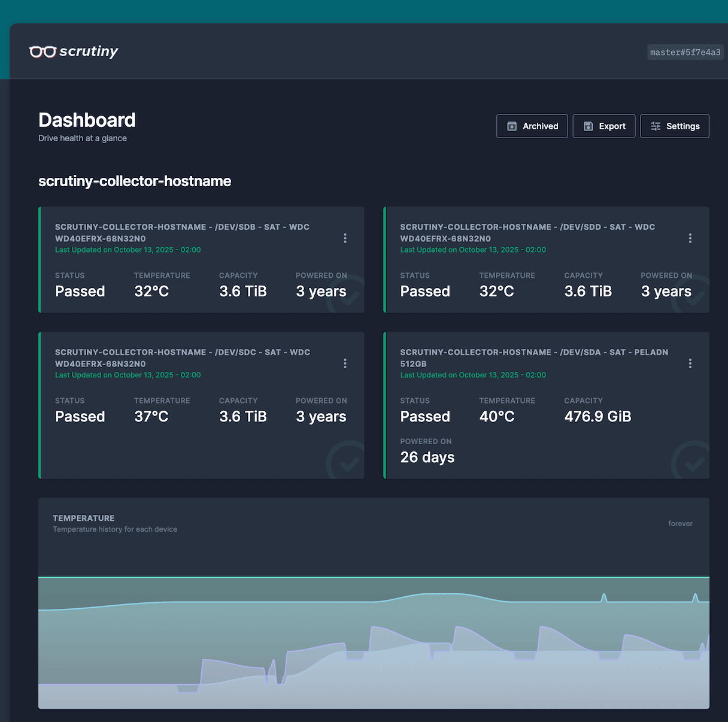Click the scrutiny glasses logo
Screen dimensions: 728x722
43,52
